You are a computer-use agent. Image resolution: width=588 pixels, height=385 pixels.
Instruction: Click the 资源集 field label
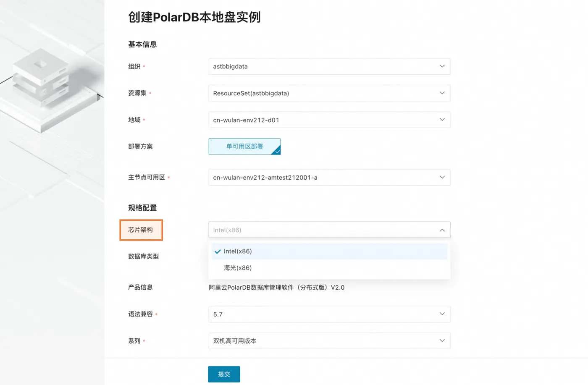point(137,93)
